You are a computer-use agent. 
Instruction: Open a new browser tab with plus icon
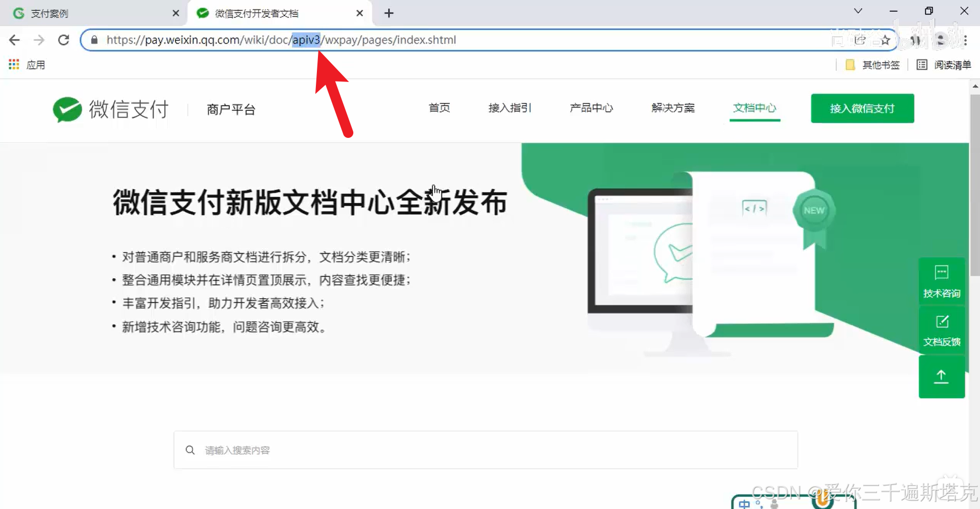(389, 13)
